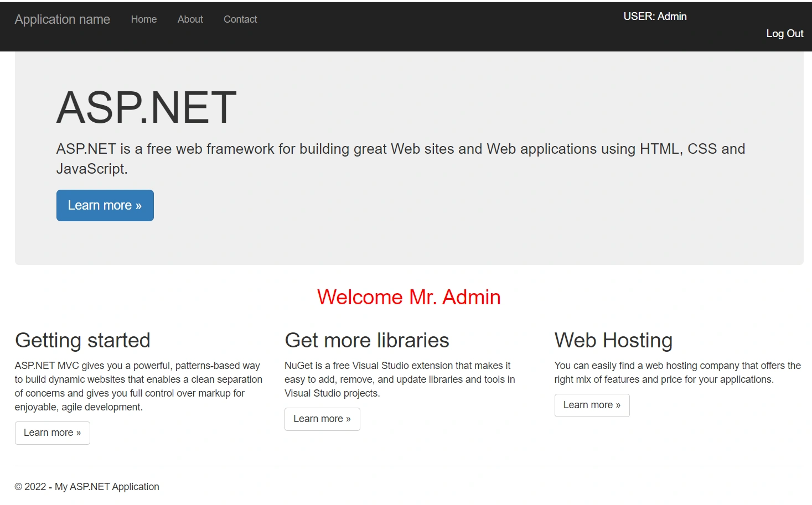Click the USER: Admin label
Screen dimensions: 812x505
tap(655, 17)
